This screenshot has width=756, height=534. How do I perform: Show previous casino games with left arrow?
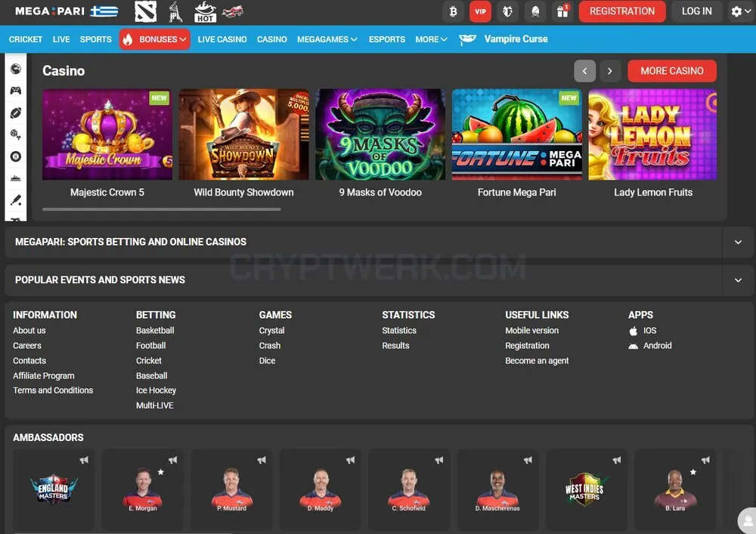pos(585,71)
